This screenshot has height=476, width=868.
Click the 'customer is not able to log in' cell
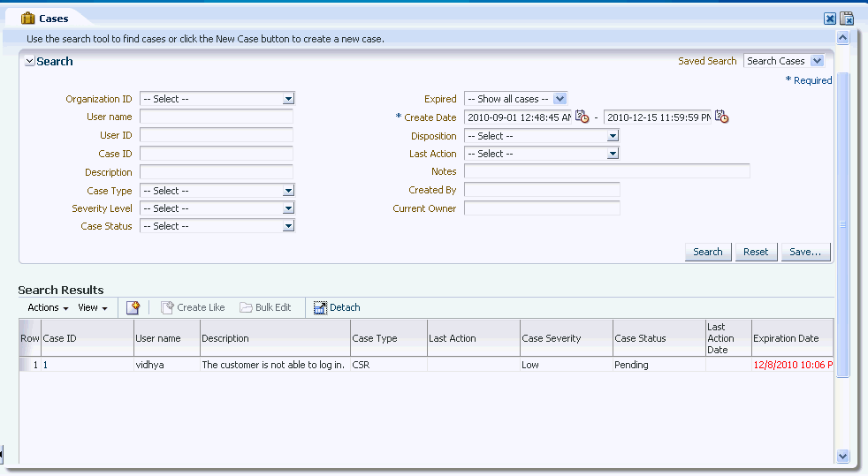[x=275, y=365]
